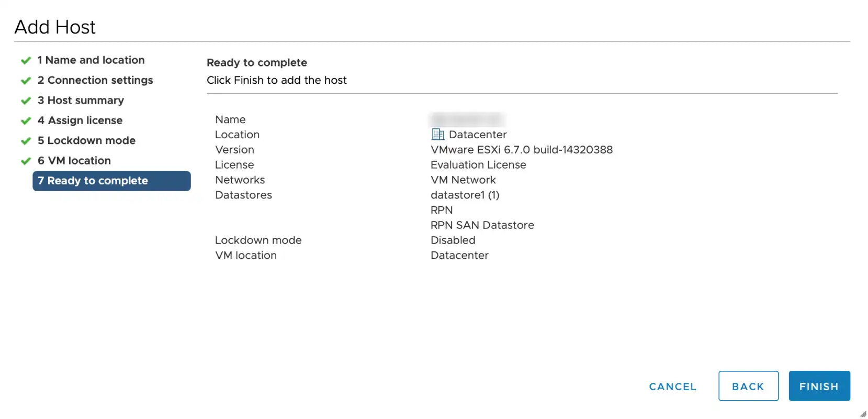Click the resize grip in dialog corner

point(863,414)
